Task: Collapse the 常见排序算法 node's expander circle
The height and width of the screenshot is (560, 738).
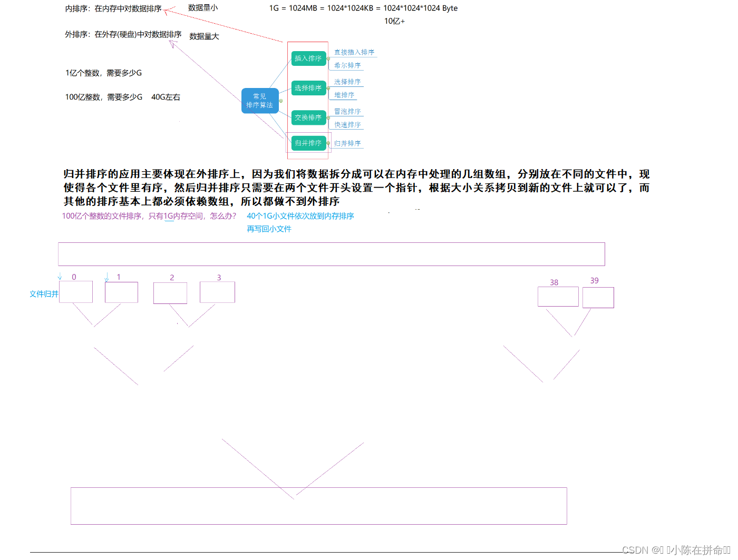Action: [x=281, y=101]
